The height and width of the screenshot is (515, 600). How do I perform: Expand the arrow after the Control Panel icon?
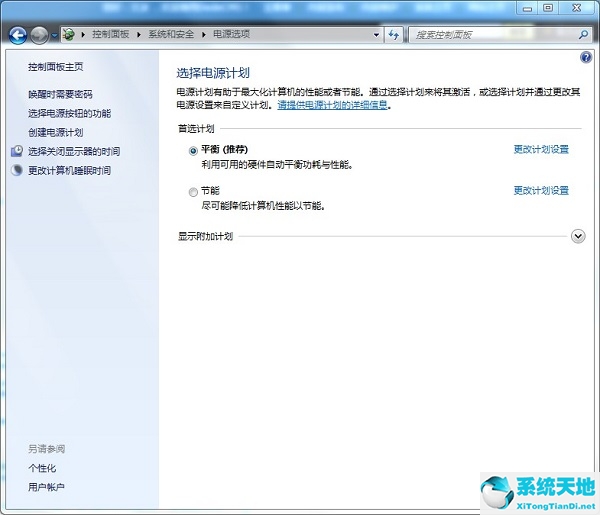pos(83,35)
